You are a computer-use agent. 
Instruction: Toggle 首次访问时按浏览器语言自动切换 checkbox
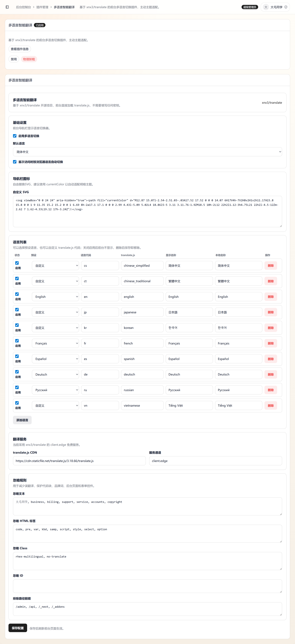(x=15, y=162)
